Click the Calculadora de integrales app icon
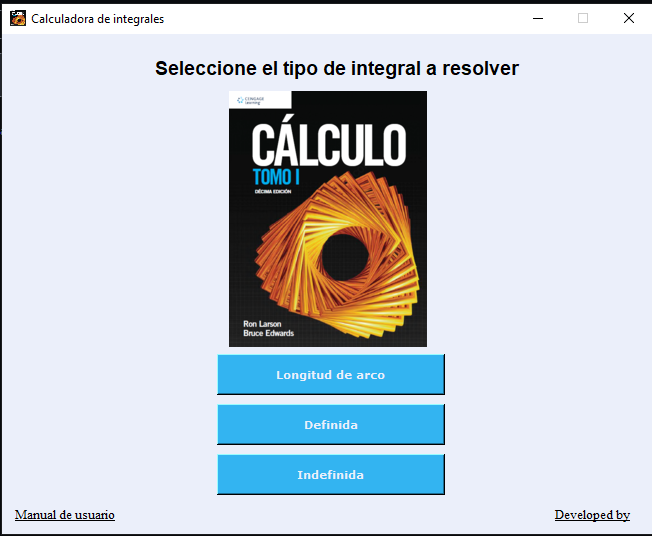This screenshot has width=652, height=536. (x=18, y=18)
